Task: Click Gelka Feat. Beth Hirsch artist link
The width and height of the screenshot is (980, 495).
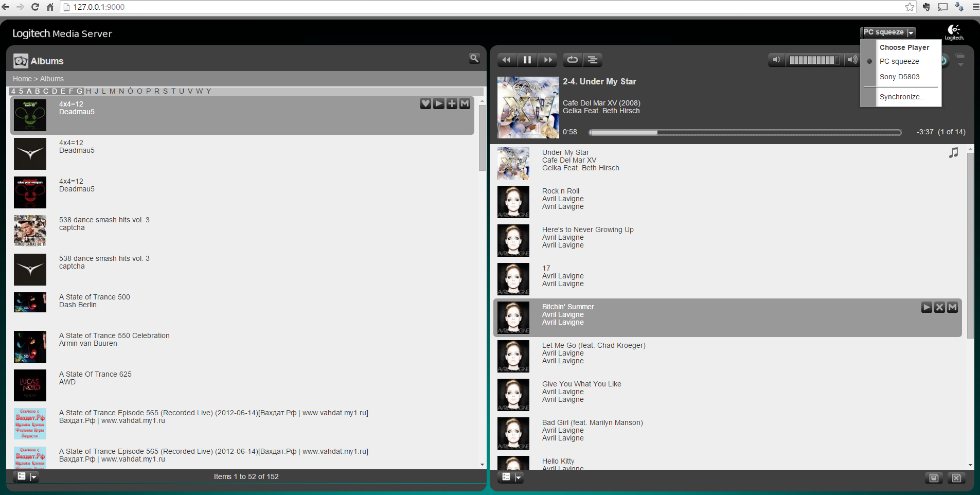Action: point(601,111)
